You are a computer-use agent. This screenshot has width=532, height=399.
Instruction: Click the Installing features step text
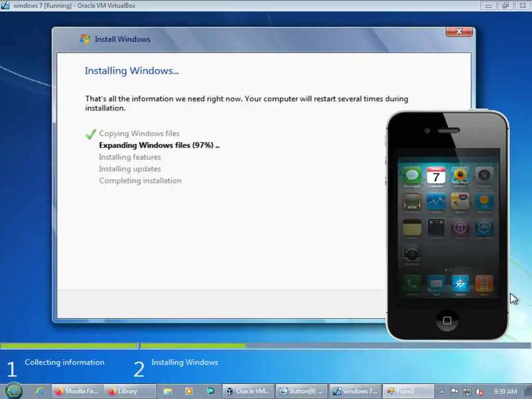(130, 157)
